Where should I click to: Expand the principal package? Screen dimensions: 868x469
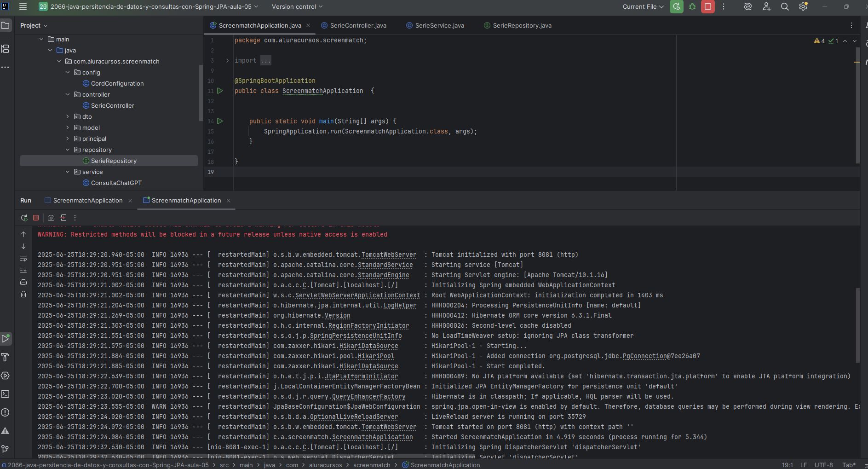(68, 139)
